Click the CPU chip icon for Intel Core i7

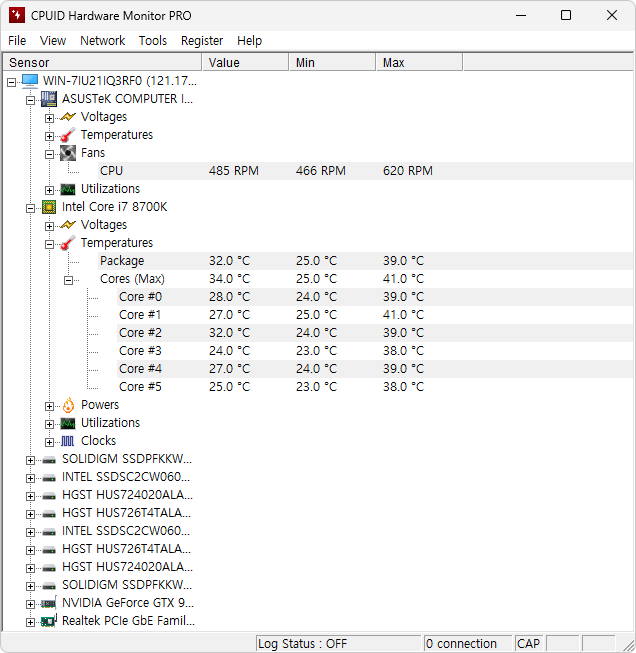pyautogui.click(x=49, y=207)
